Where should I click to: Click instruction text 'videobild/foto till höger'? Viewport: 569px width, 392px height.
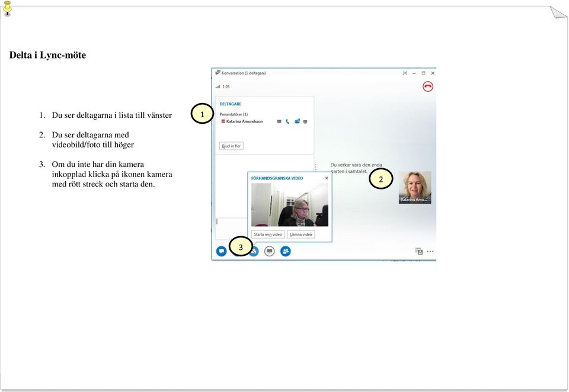(x=93, y=144)
